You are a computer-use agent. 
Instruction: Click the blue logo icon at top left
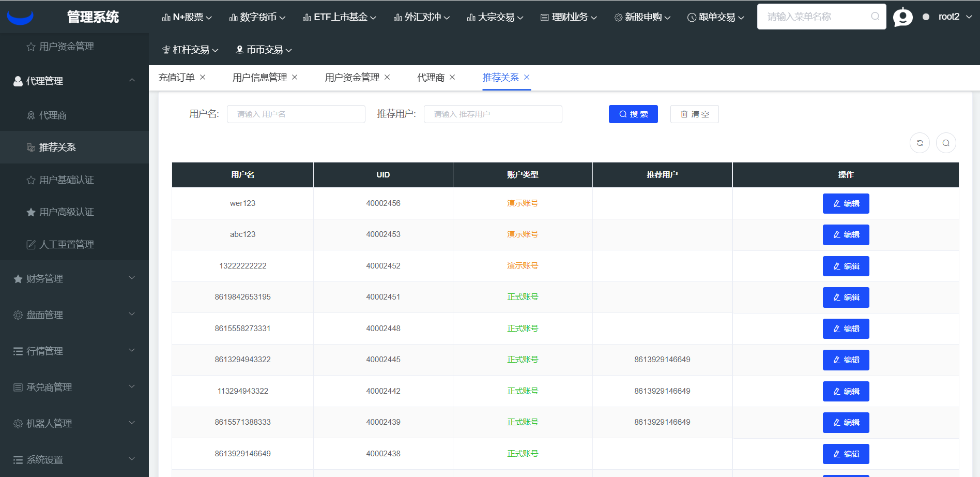tap(20, 17)
